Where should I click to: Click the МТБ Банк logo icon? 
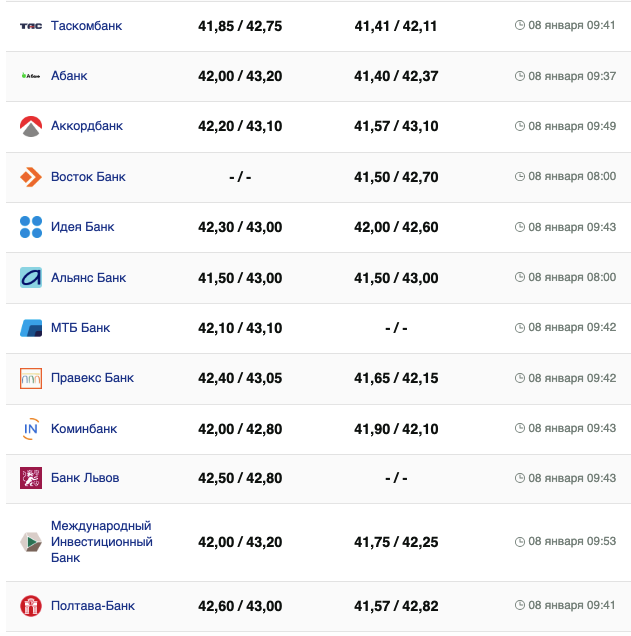[x=31, y=328]
